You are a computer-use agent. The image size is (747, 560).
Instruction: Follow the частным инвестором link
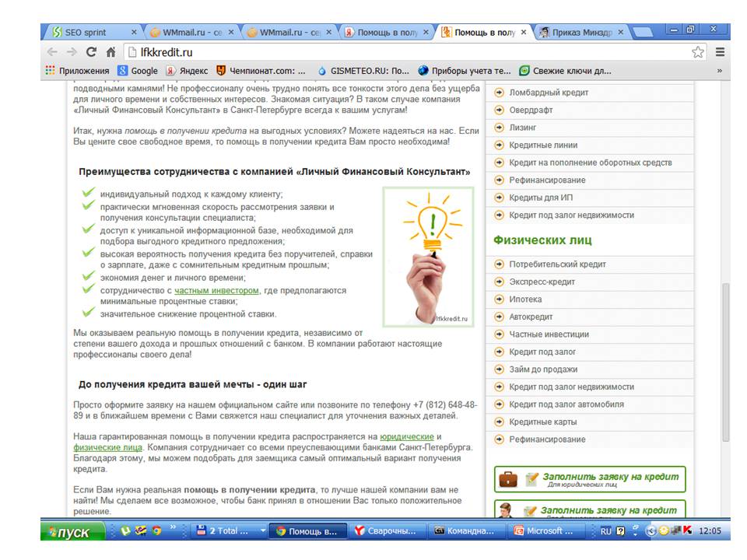click(x=216, y=290)
